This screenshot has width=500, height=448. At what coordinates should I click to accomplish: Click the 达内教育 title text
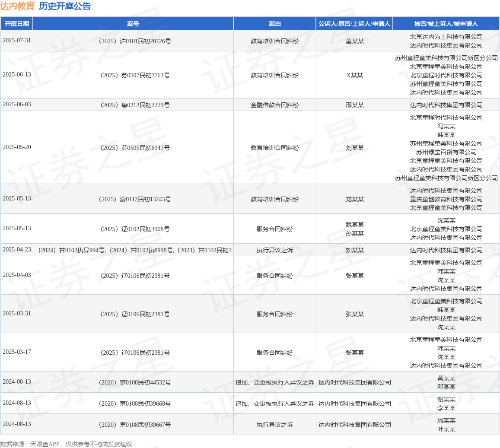[x=18, y=6]
